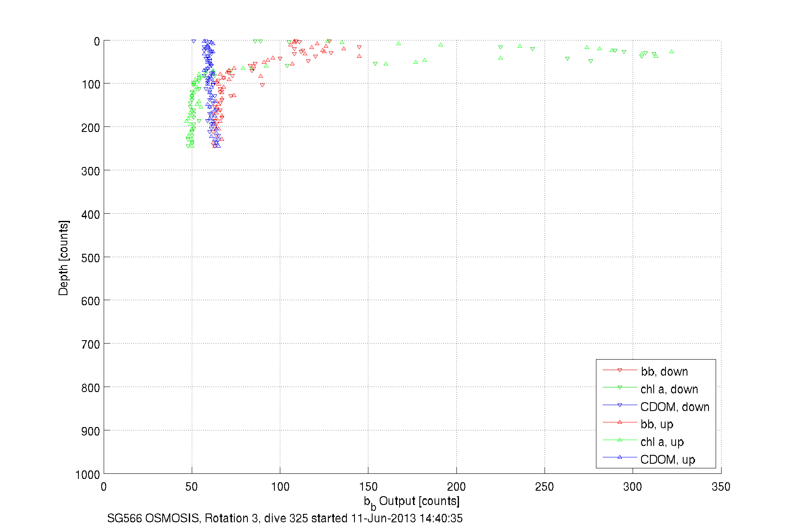Viewport: 797px width, 532px height.
Task: Select the 'bb, down' legend label
Action: pos(664,371)
